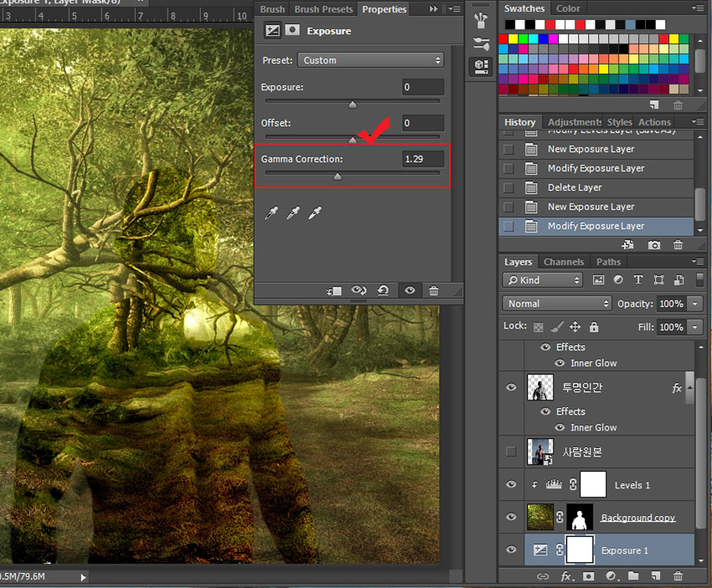The width and height of the screenshot is (712, 588).
Task: Filter layers by smart objects icon
Action: tap(678, 280)
